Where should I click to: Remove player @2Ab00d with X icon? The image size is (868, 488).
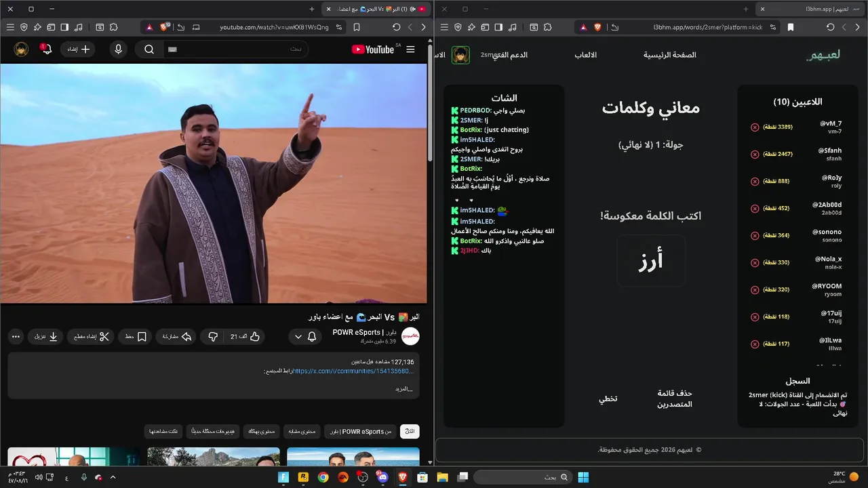pos(755,209)
